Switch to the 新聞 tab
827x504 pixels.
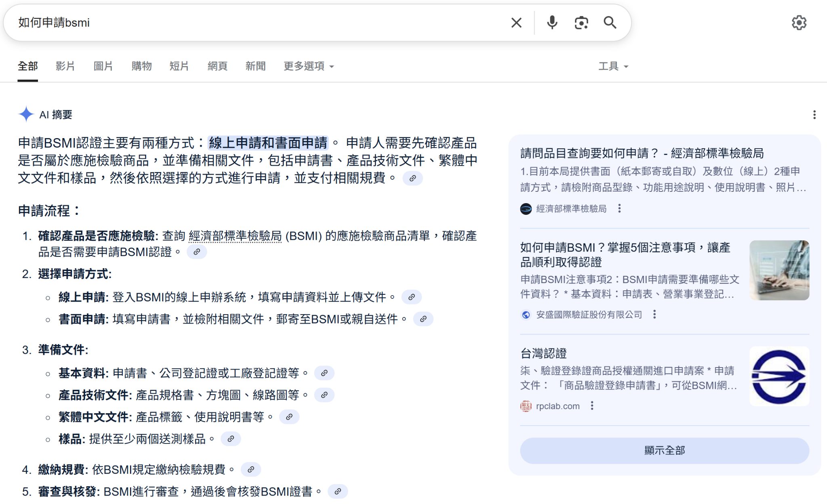(256, 66)
